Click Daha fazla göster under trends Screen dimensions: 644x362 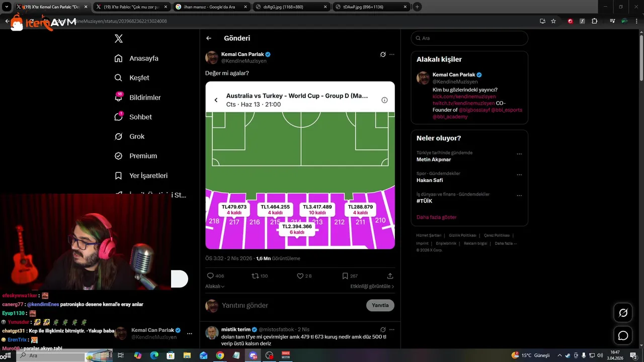coord(436,217)
